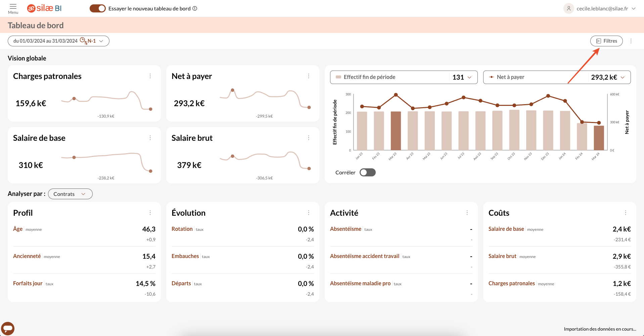This screenshot has width=644, height=336.
Task: Open Évolution card options menu
Action: (309, 213)
